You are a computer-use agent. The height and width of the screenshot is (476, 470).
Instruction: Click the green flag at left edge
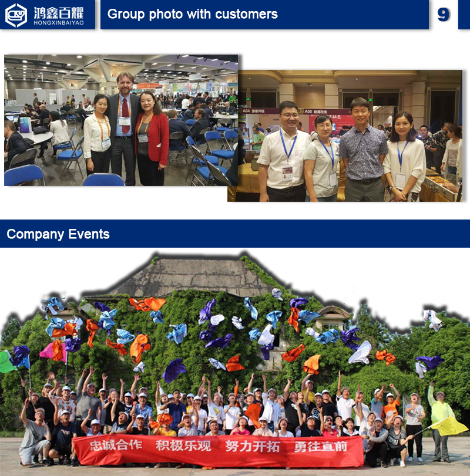[6, 362]
